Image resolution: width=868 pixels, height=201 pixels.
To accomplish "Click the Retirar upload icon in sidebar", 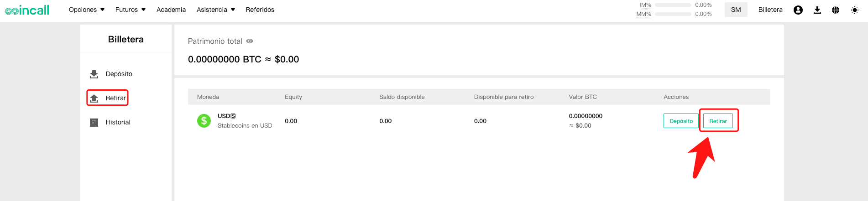I will pos(94,98).
